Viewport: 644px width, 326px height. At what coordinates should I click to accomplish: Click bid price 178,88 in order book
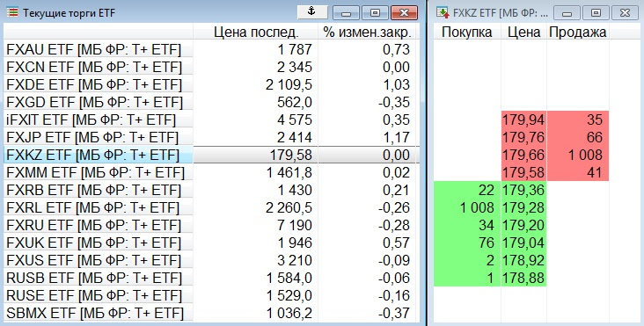[x=523, y=279]
